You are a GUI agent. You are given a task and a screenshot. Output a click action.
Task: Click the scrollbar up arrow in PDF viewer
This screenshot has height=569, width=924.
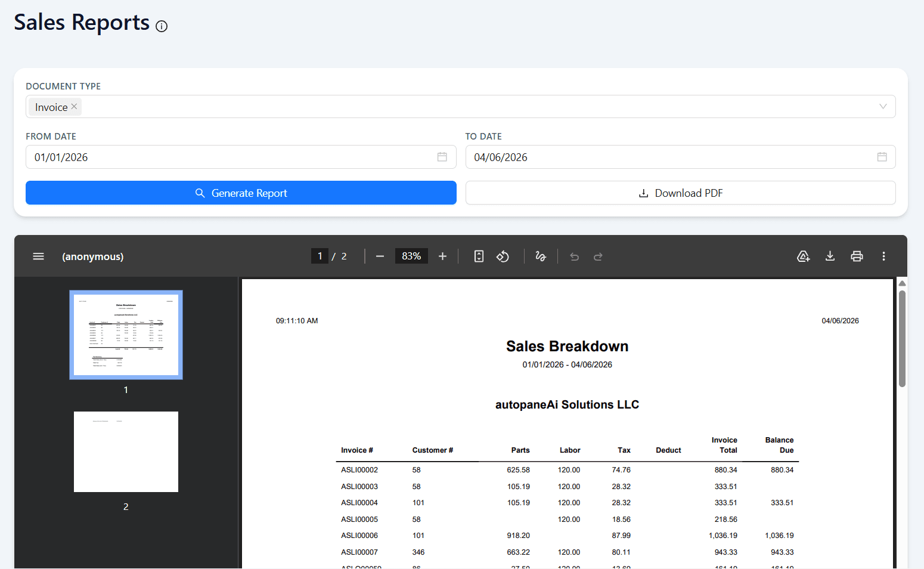pos(902,283)
